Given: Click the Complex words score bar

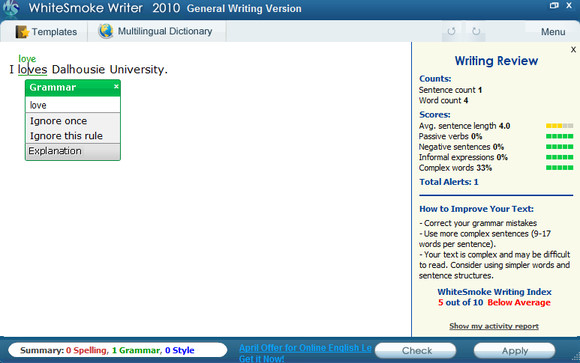Looking at the screenshot, I should pos(560,168).
